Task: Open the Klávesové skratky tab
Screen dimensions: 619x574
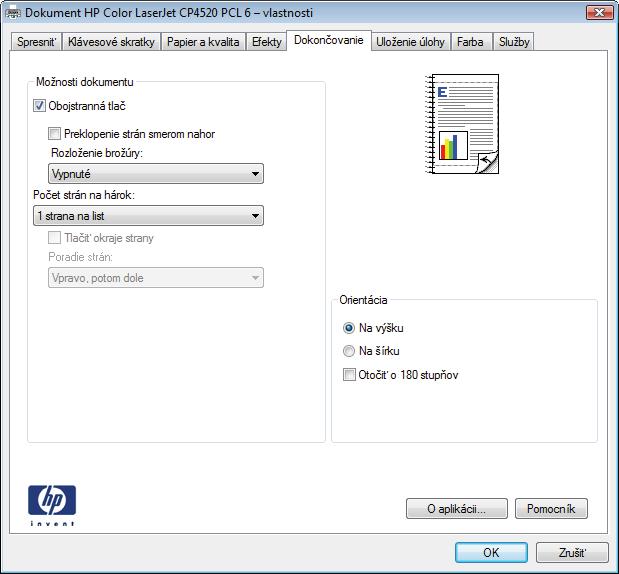Action: 111,42
